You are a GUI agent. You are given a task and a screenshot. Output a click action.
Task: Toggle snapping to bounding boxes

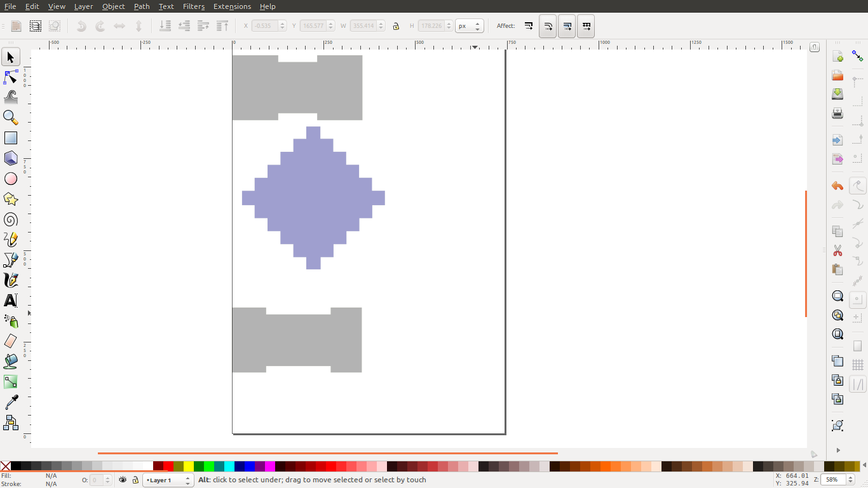click(x=858, y=82)
